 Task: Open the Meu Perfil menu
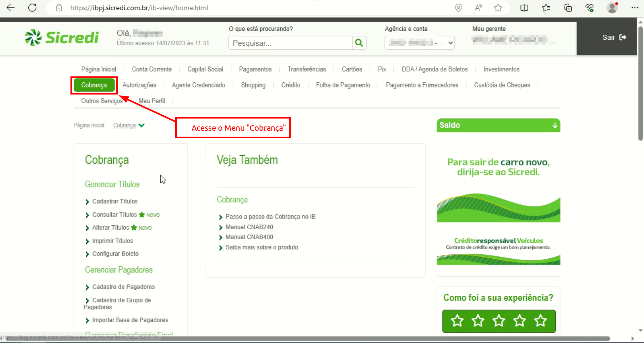point(152,101)
